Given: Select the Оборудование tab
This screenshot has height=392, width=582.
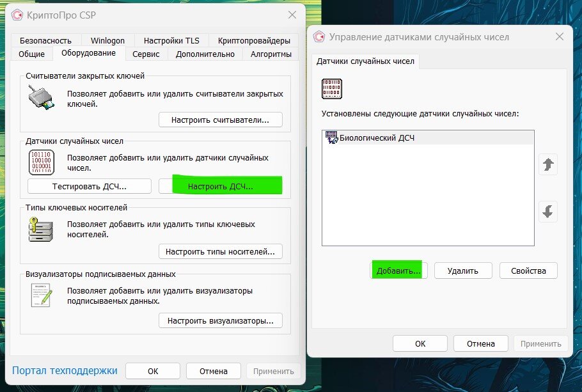Looking at the screenshot, I should click(89, 53).
